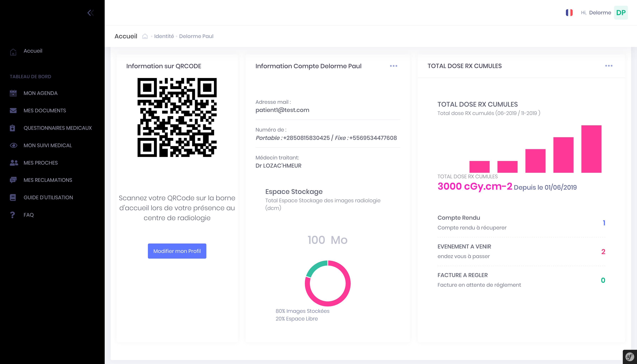Open options menu of Total Dose RX card
The height and width of the screenshot is (364, 637).
point(609,66)
